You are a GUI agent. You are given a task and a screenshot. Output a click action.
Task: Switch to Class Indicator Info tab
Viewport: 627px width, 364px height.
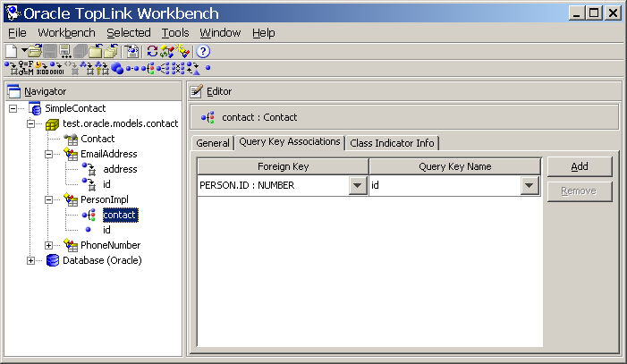(x=392, y=143)
